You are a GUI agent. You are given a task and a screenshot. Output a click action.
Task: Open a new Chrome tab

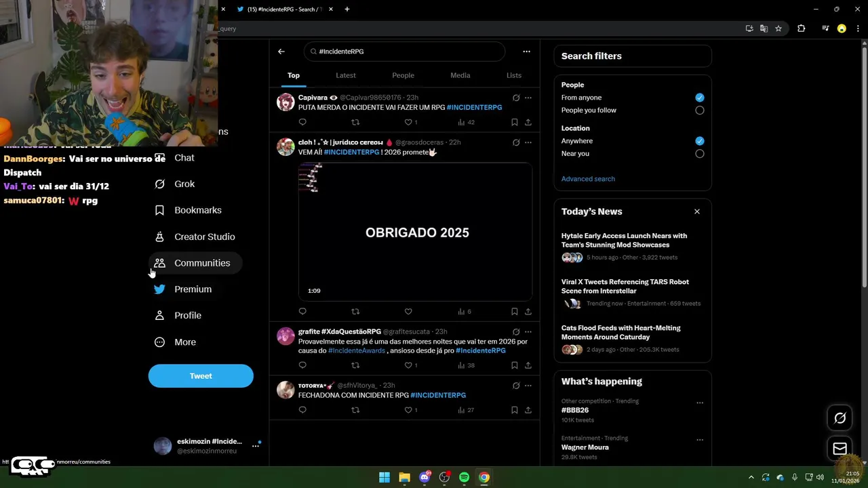(x=347, y=9)
